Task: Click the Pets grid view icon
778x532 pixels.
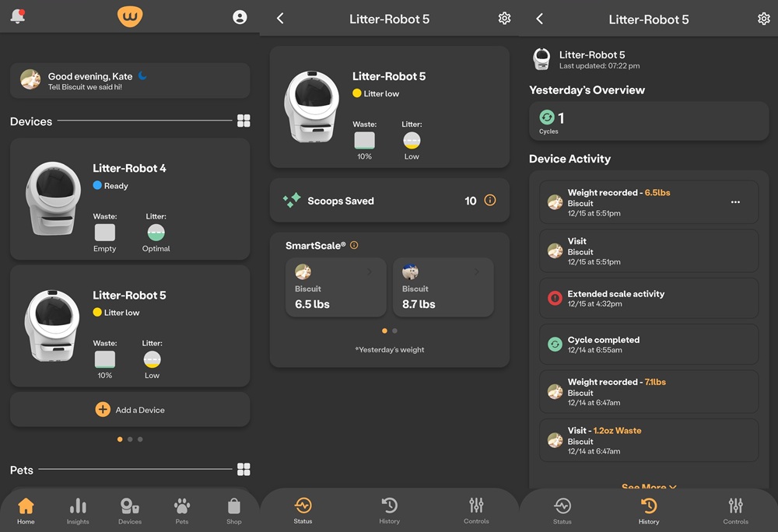Action: click(244, 469)
